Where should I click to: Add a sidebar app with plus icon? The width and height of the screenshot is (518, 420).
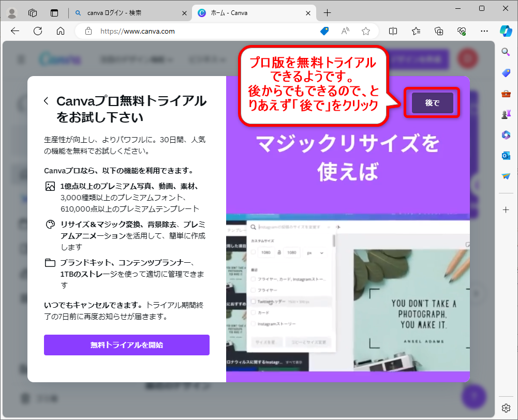coord(506,209)
